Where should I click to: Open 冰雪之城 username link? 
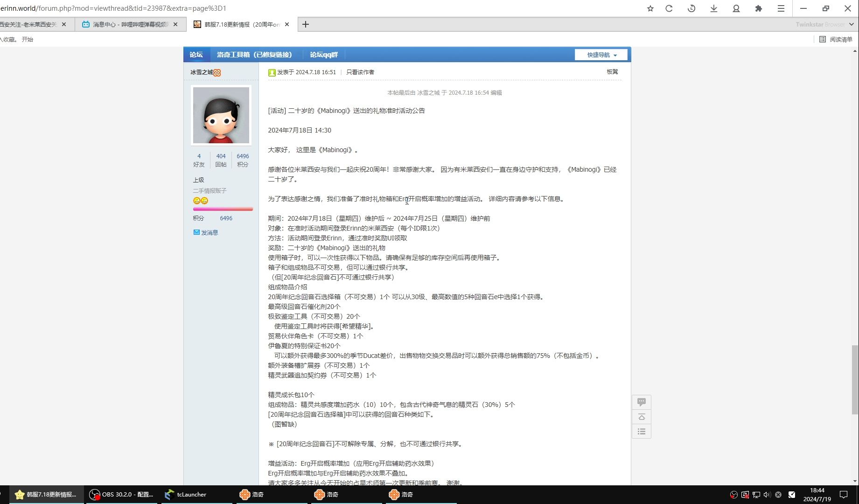(x=202, y=72)
